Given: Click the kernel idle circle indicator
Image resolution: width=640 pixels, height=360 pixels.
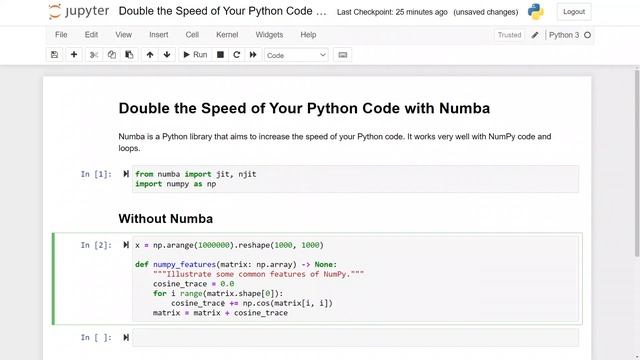Looking at the screenshot, I should (587, 35).
